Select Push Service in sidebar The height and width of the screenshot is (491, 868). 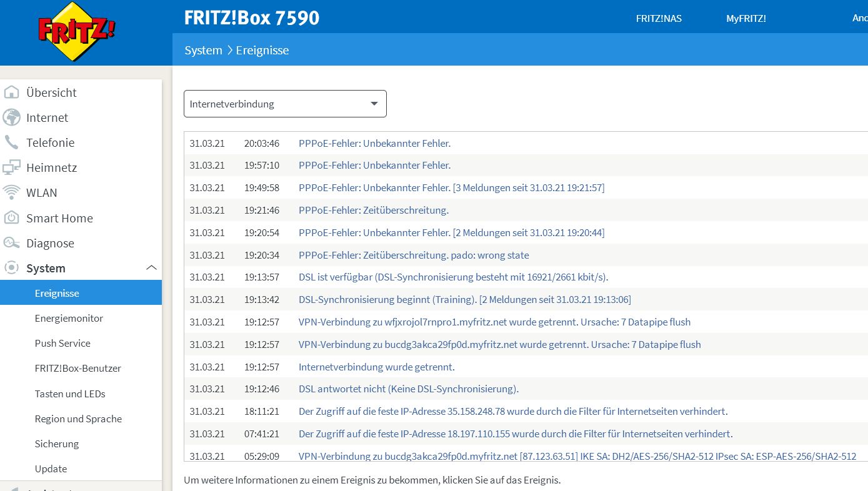coord(62,343)
